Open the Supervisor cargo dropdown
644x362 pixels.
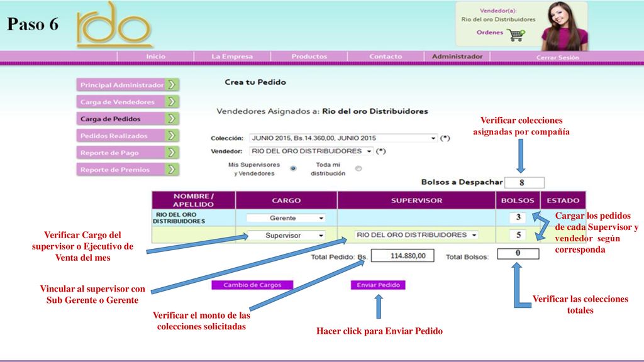coord(286,236)
